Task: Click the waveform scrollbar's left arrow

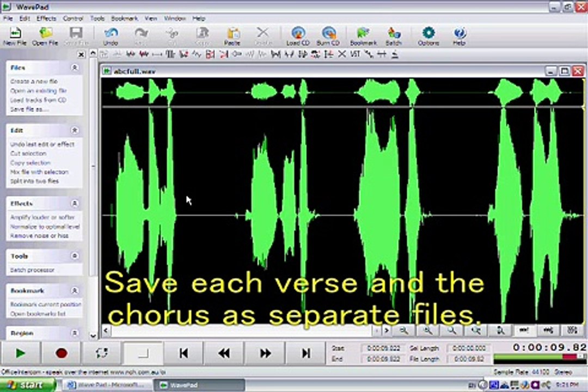Action: (x=106, y=330)
